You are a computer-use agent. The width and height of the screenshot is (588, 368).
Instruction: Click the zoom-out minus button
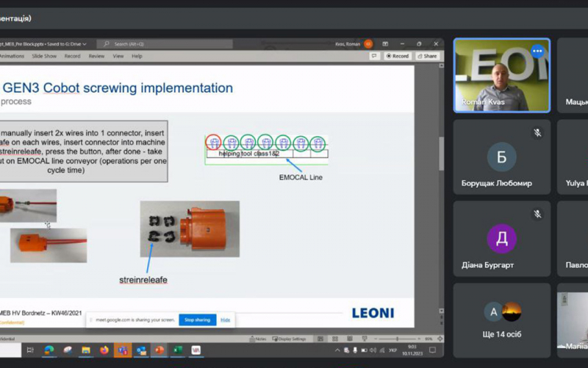tap(375, 339)
